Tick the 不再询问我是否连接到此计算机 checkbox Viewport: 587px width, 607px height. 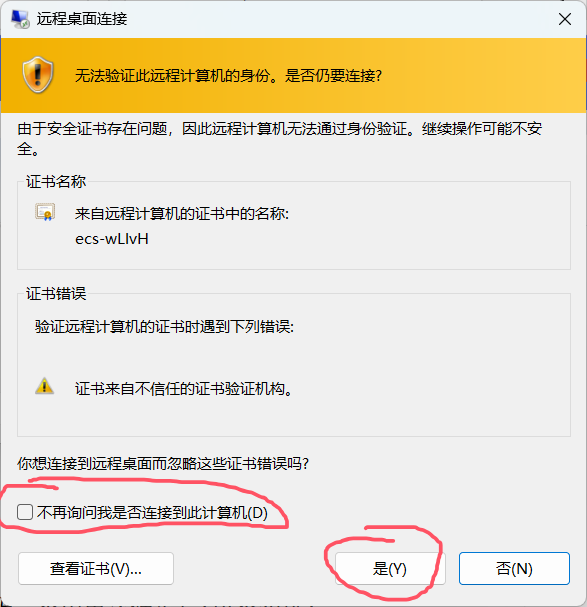tap(25, 512)
